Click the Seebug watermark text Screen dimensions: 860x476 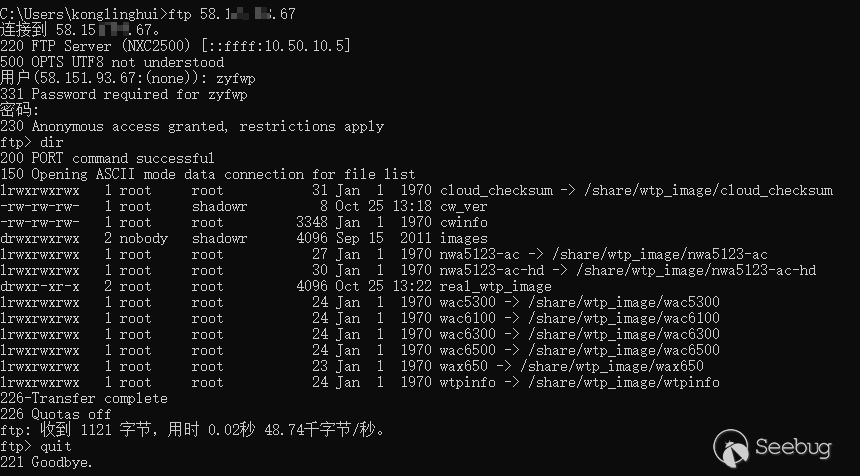[794, 449]
